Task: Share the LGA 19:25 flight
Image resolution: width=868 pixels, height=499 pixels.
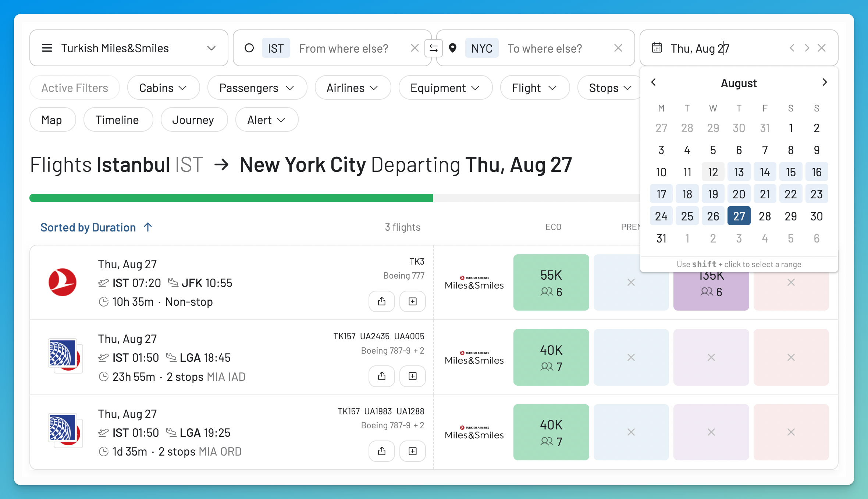Action: tap(382, 451)
